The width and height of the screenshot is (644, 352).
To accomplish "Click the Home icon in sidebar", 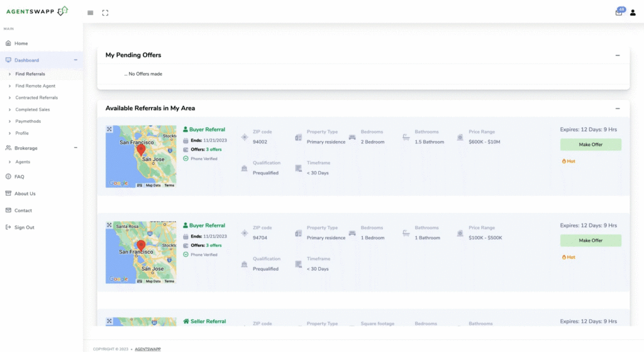I will pyautogui.click(x=8, y=43).
